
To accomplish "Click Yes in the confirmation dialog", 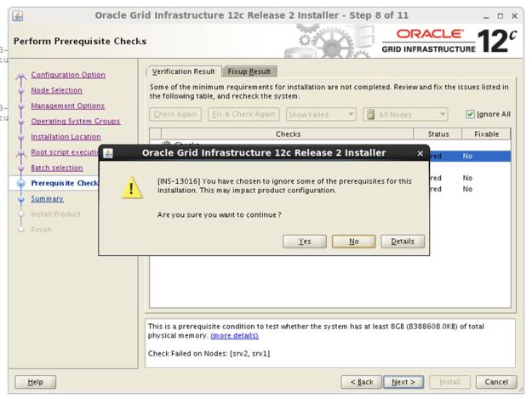I will coord(305,242).
